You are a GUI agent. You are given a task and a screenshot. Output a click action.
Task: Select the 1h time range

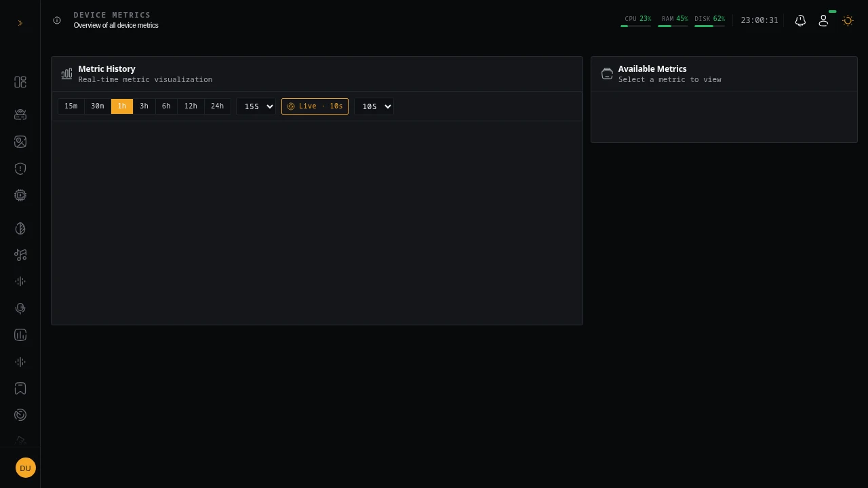pos(122,106)
